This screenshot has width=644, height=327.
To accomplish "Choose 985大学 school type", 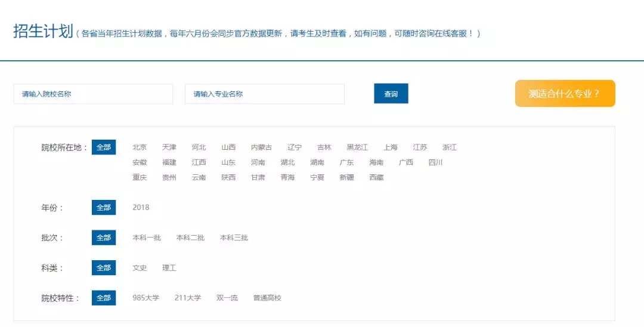I will click(x=146, y=298).
